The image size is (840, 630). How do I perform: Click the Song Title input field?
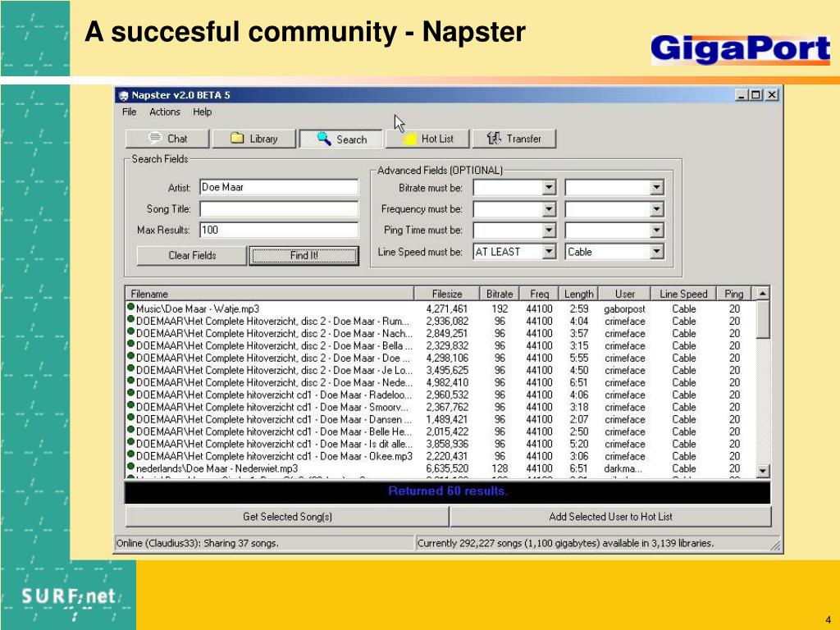pos(279,208)
